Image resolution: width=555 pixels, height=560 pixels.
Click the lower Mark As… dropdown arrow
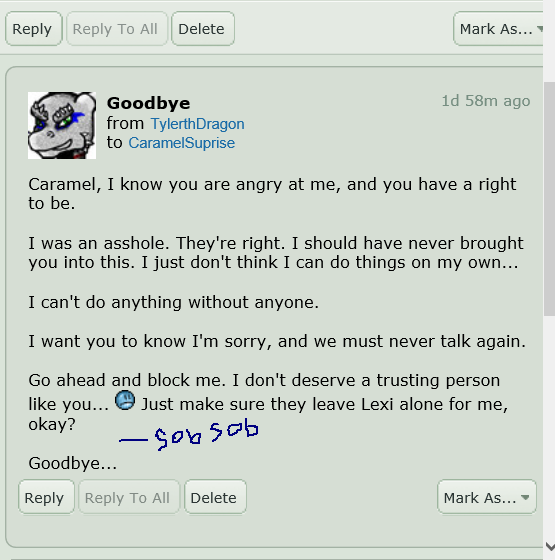(525, 497)
